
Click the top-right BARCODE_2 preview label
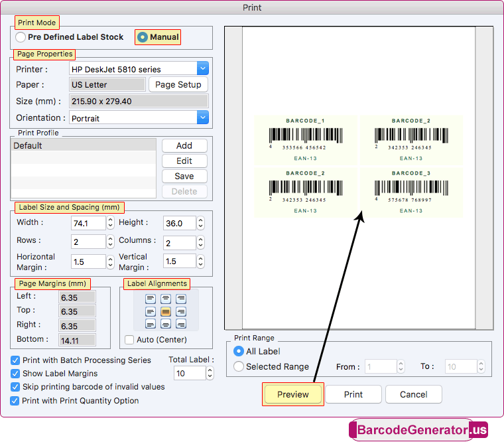click(x=410, y=140)
